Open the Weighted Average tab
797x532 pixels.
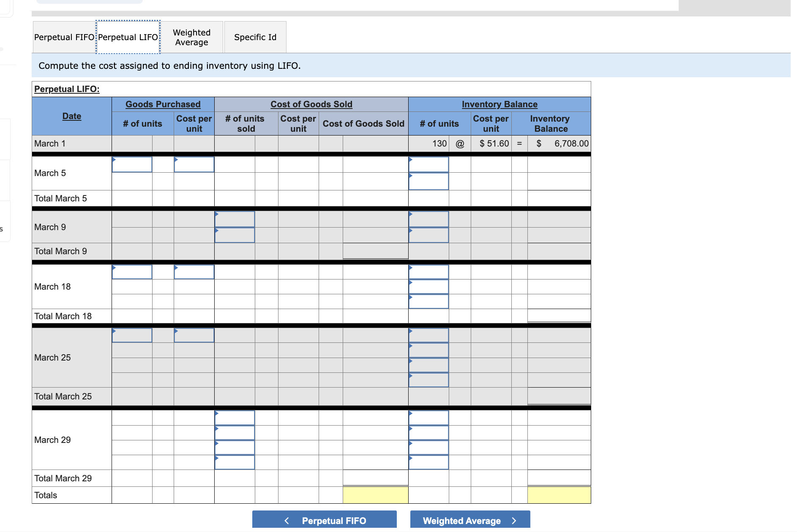pyautogui.click(x=192, y=37)
